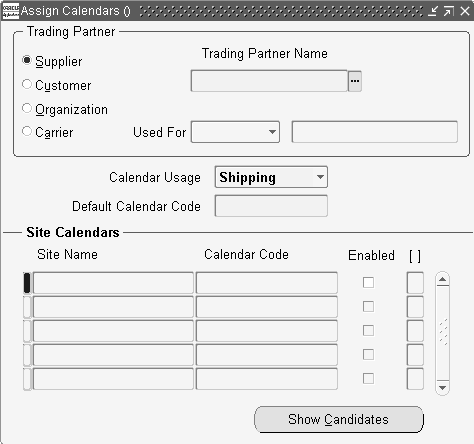The image size is (474, 444).
Task: Maximize the Assign Calendars window
Action: [449, 11]
